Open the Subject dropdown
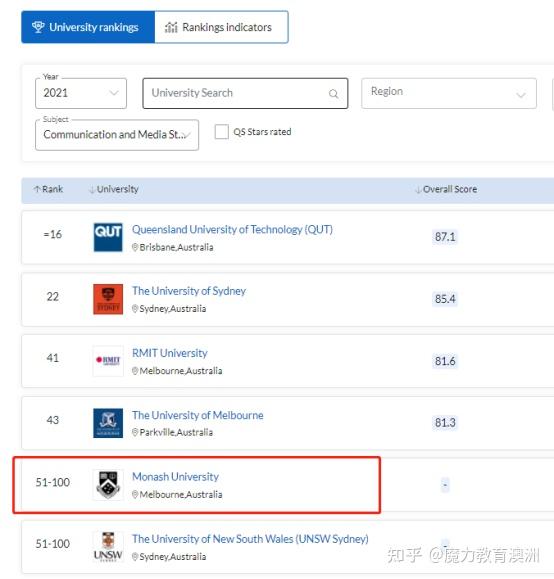The image size is (554, 579). [117, 135]
